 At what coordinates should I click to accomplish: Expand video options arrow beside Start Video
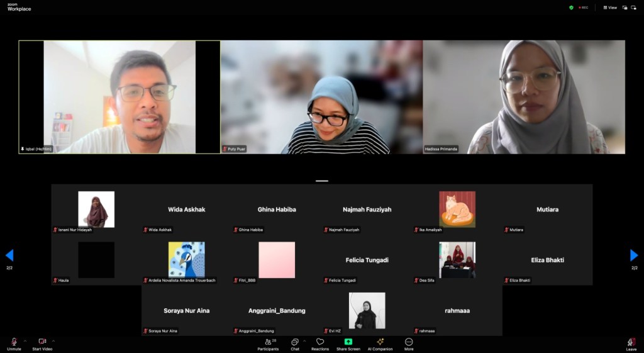(x=53, y=340)
